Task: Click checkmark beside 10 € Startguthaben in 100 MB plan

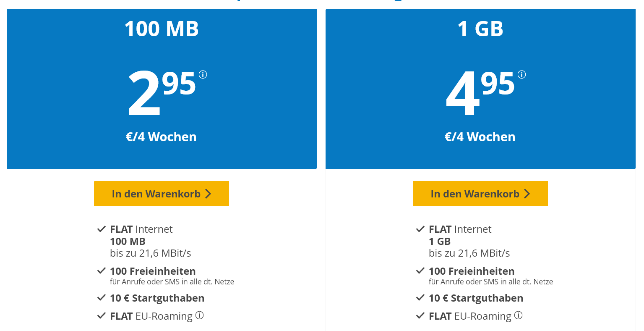Action: click(x=102, y=298)
